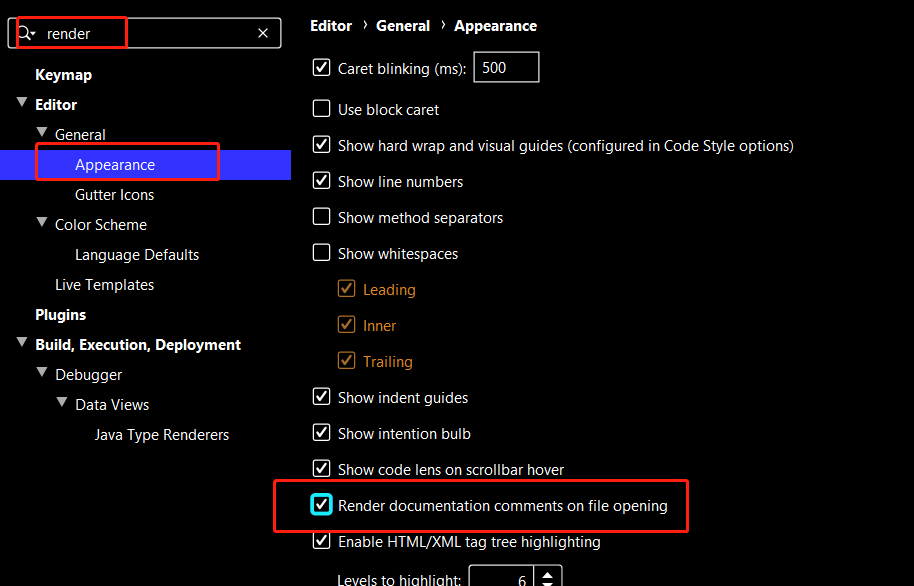Clear the render search text
Viewport: 914px width, 586px height.
263,33
